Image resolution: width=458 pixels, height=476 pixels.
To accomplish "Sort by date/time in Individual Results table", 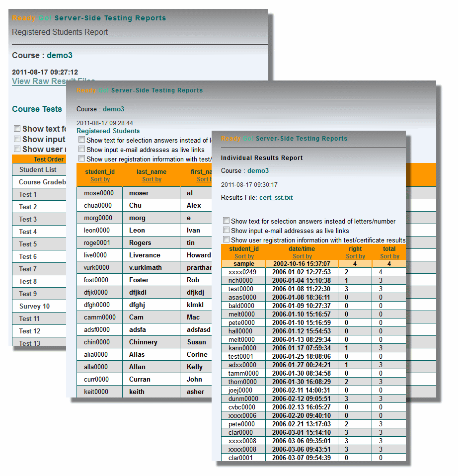I will [302, 256].
